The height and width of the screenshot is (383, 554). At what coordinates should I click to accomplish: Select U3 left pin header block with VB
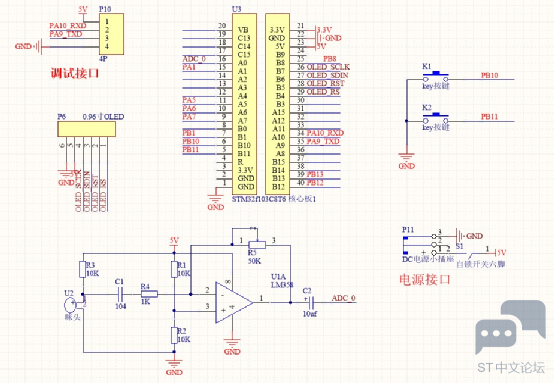tap(244, 104)
